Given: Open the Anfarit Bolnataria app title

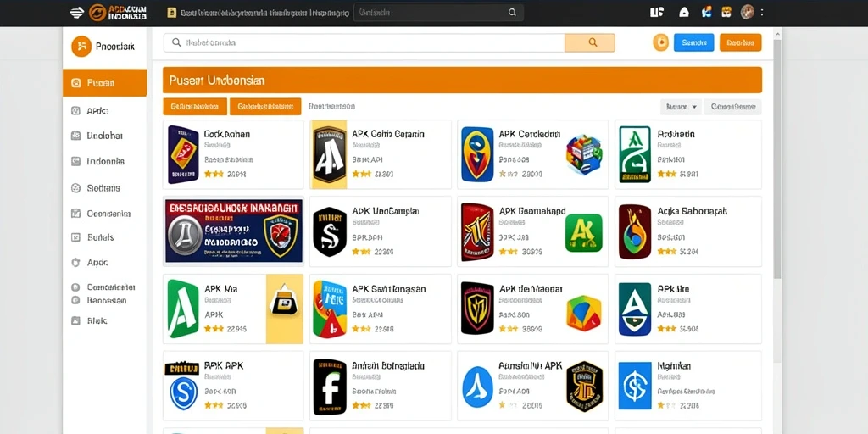Looking at the screenshot, I should pos(388,366).
